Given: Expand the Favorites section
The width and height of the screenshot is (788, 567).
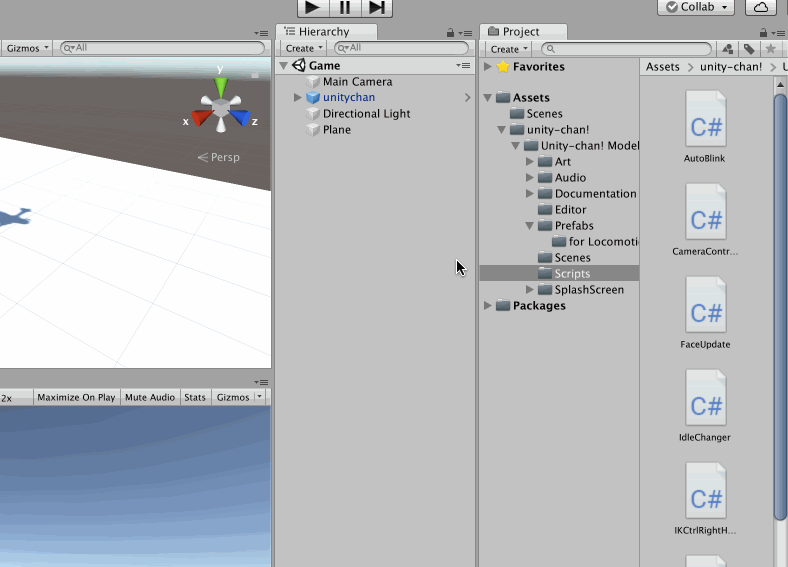Looking at the screenshot, I should (x=488, y=67).
